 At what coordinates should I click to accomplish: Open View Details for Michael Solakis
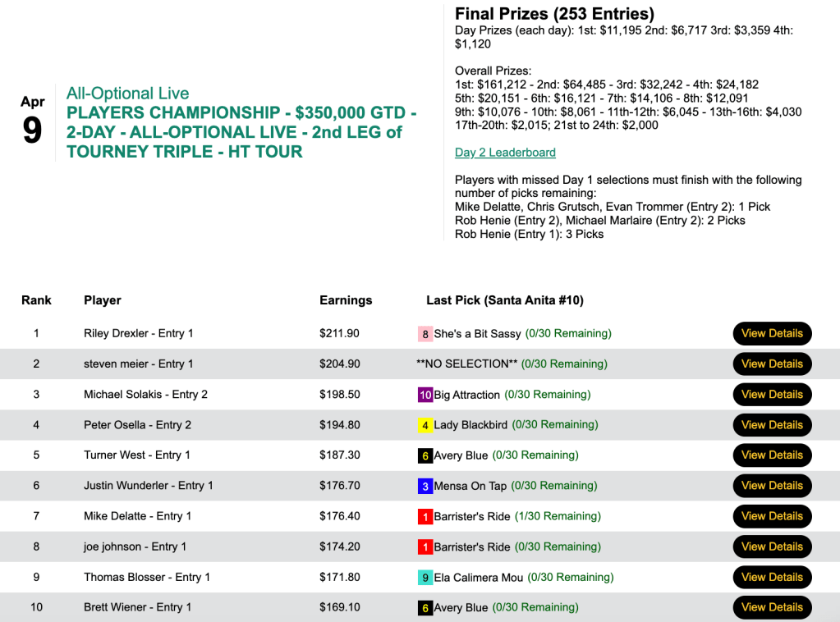coord(772,395)
